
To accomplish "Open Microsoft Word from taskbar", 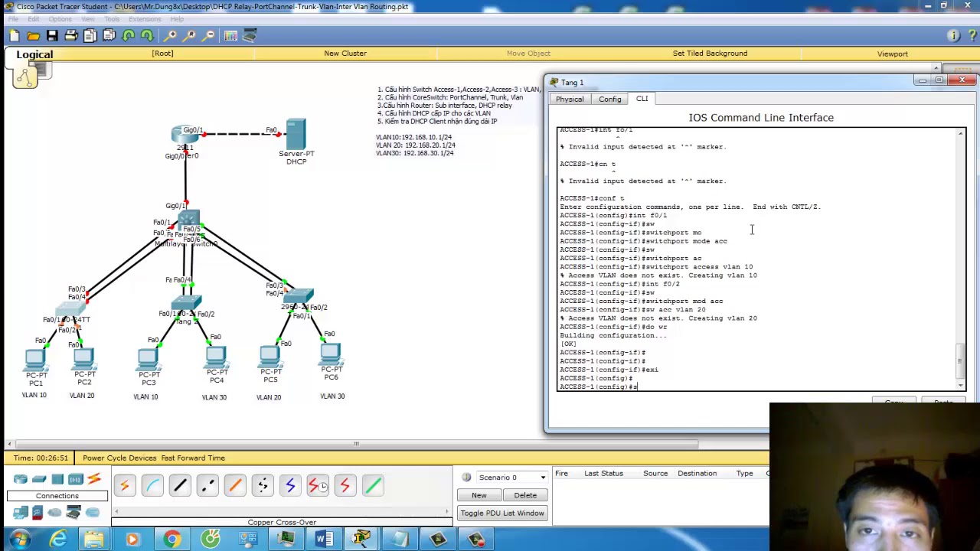I will pyautogui.click(x=324, y=540).
